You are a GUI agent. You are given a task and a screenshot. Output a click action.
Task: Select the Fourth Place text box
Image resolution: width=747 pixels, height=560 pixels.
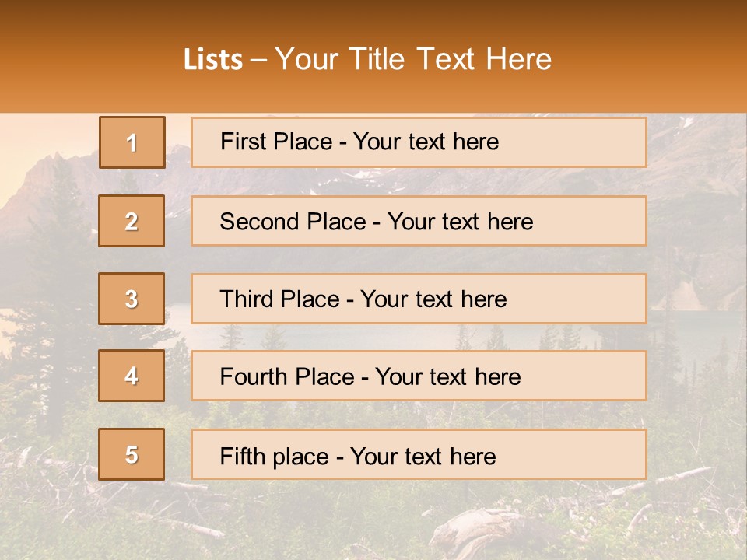[x=419, y=376]
